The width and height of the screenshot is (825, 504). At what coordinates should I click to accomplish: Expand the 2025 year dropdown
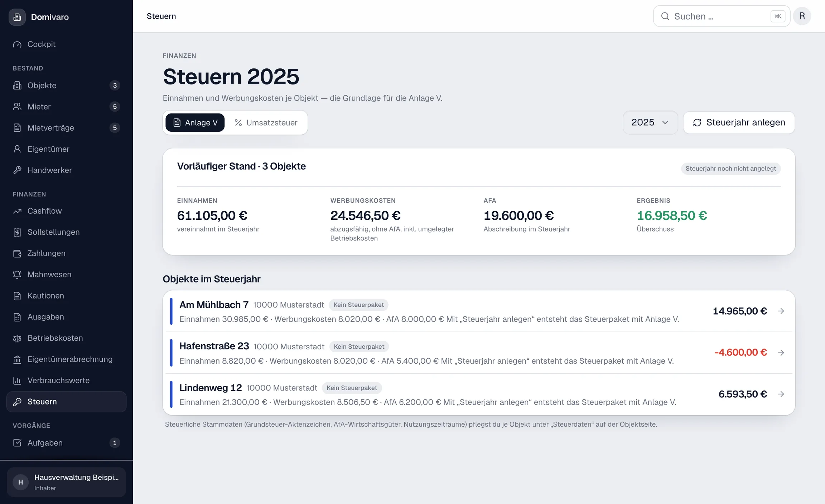650,122
